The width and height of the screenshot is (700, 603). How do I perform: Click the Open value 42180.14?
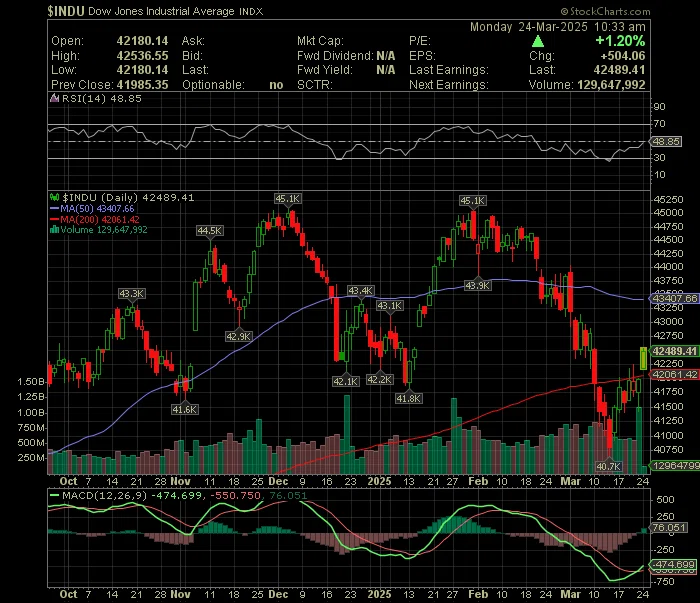[142, 41]
